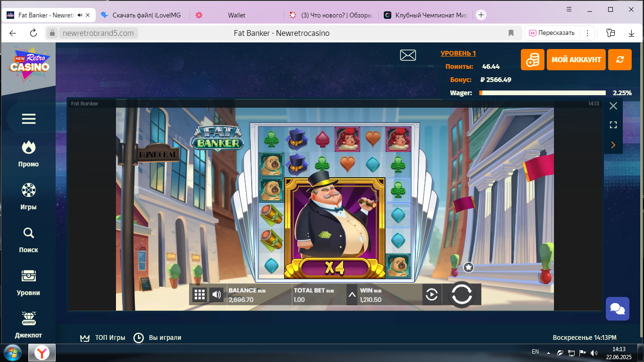Close the Fat Banker game panel
644x362 pixels.
click(x=613, y=106)
